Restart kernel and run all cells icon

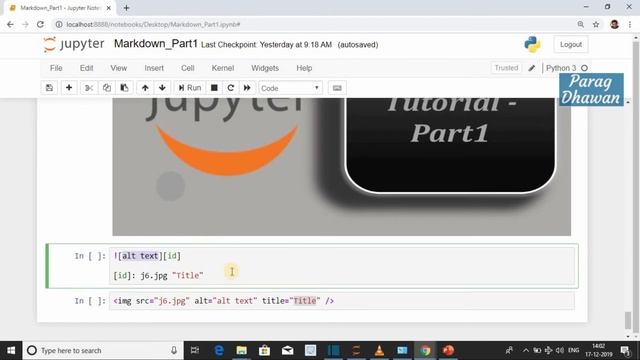(247, 88)
